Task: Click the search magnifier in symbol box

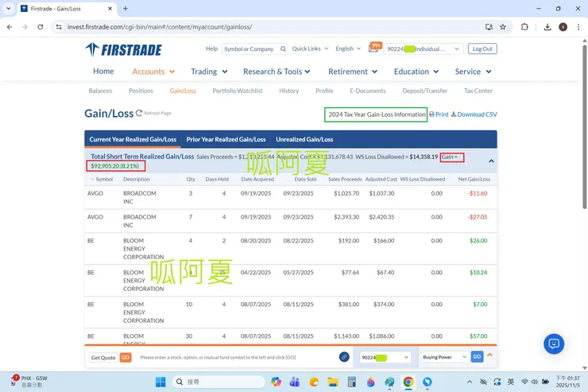Action: (283, 49)
